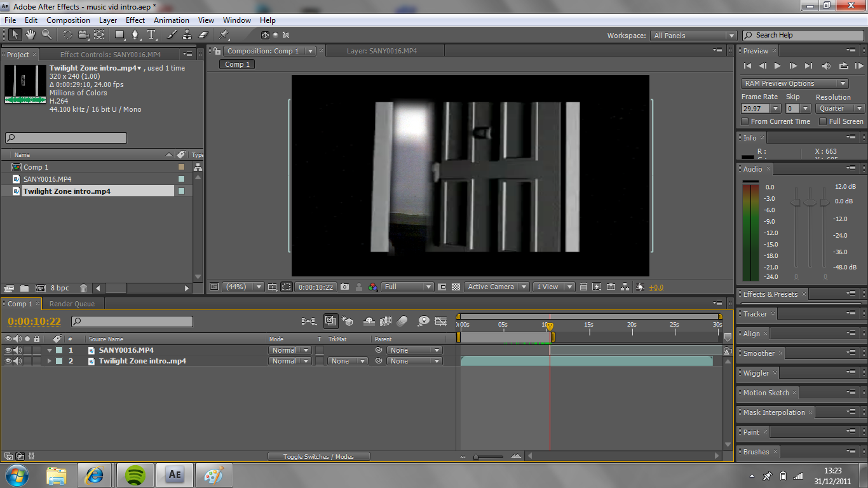Open the Animation menu
The height and width of the screenshot is (488, 868).
click(x=172, y=20)
